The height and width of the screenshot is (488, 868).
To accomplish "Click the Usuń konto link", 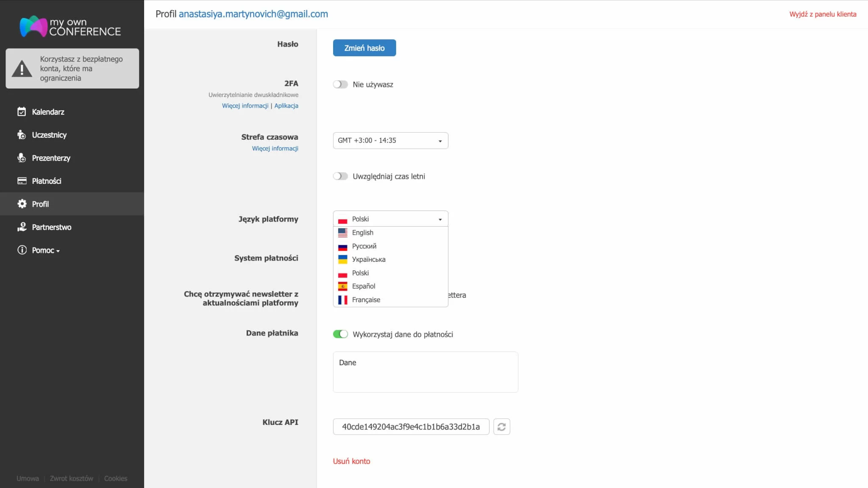I will click(x=351, y=461).
